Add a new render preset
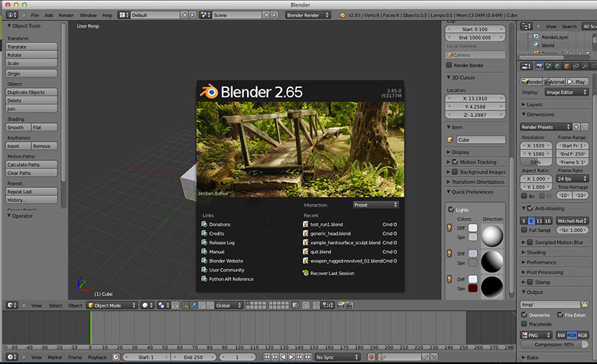This screenshot has height=364, width=597. tap(576, 127)
